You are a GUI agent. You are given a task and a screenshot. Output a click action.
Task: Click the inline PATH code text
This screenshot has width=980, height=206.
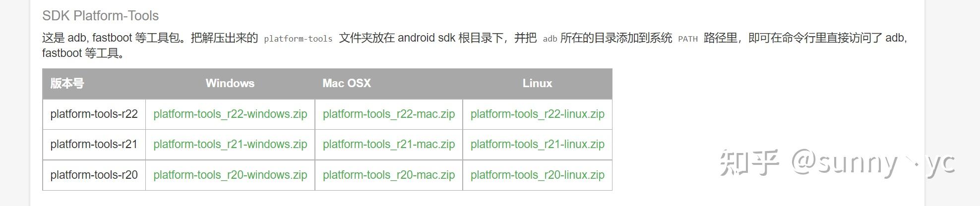pyautogui.click(x=688, y=39)
